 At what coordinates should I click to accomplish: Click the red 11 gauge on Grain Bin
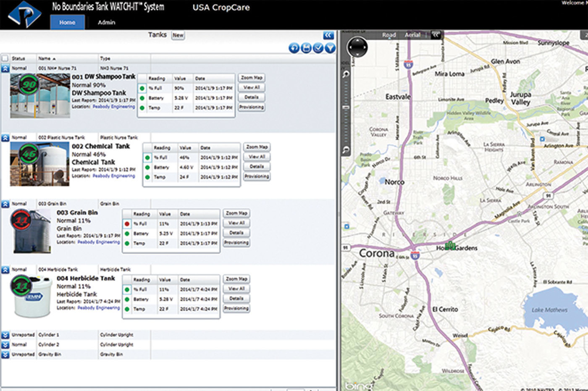[21, 220]
